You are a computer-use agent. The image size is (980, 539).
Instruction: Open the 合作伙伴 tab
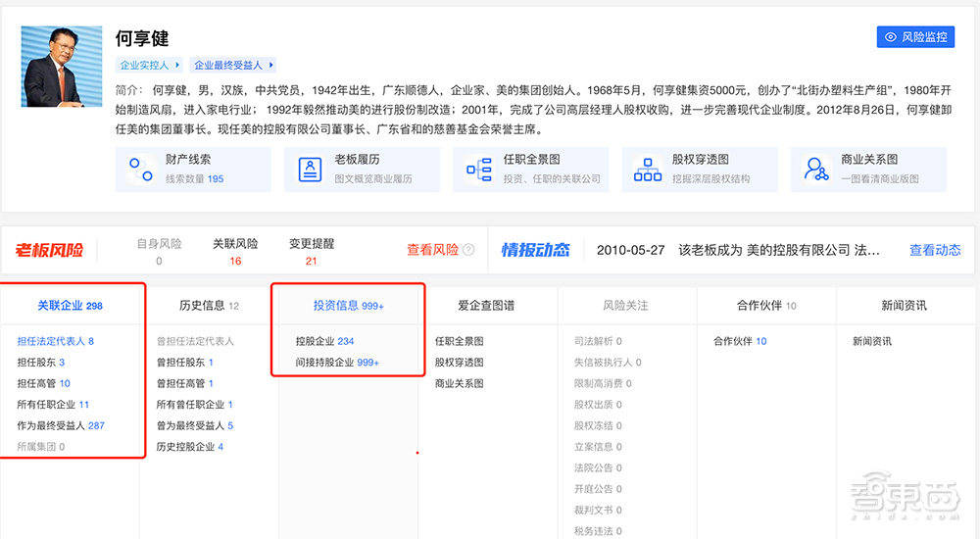[765, 306]
